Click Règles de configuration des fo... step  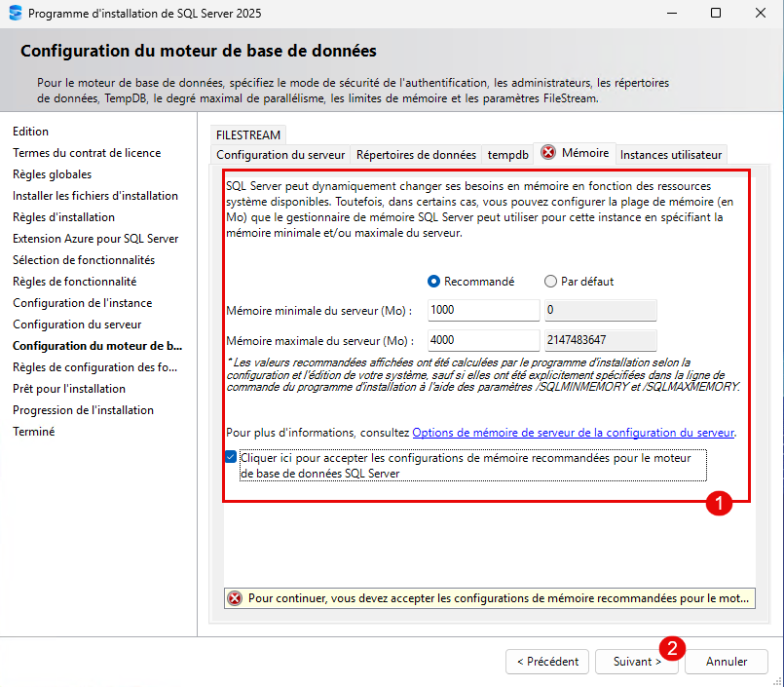95,367
